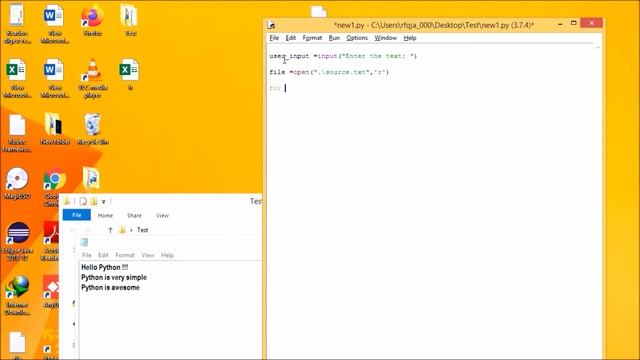
Task: Open Notepad's Format menu
Action: [125, 255]
